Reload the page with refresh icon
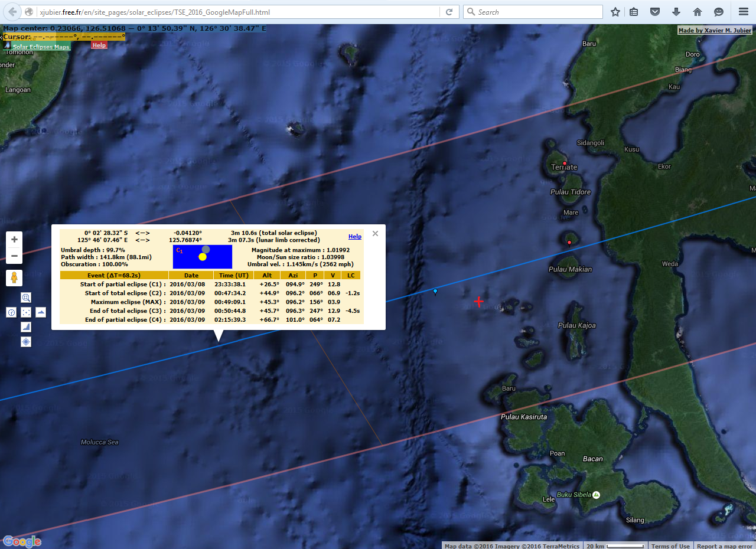The width and height of the screenshot is (756, 549). 449,12
